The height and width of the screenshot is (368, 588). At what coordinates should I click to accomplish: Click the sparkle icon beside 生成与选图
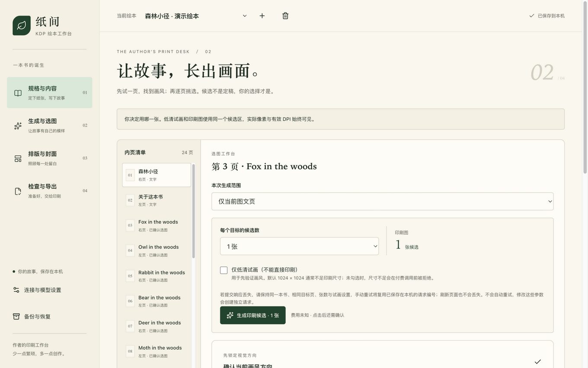(x=18, y=126)
